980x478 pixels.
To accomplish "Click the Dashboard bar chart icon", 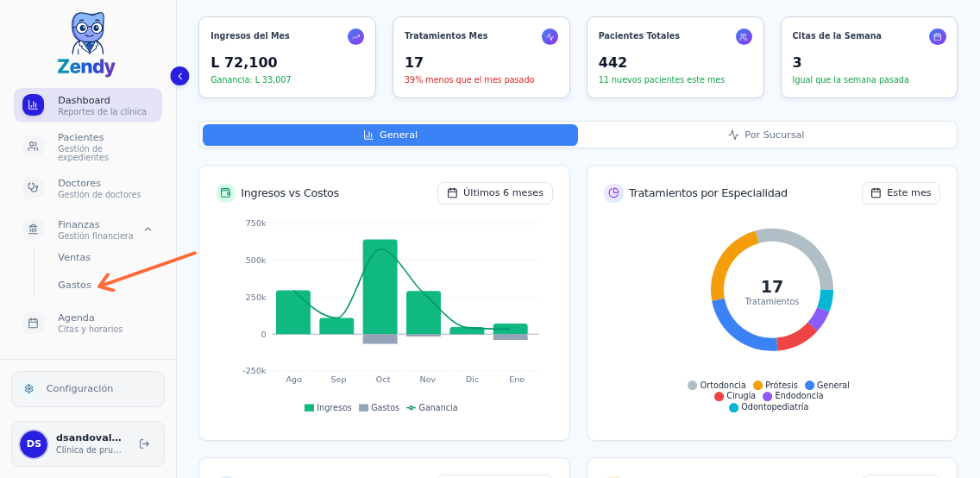I will pyautogui.click(x=33, y=105).
